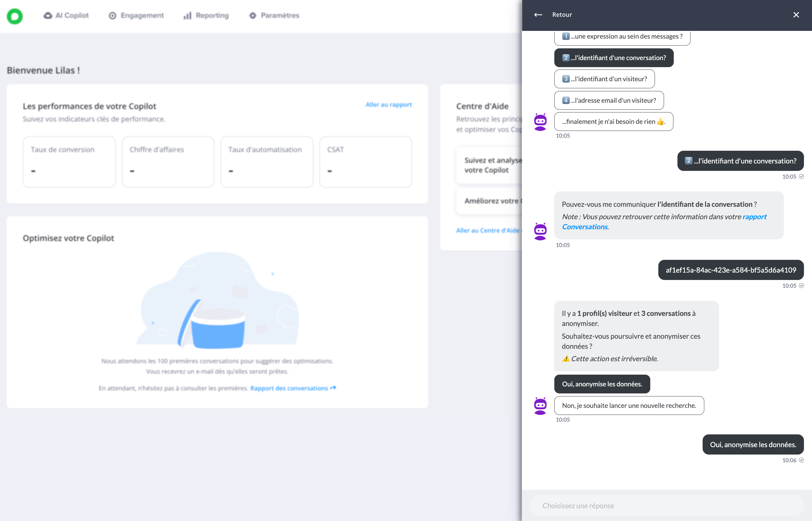
Task: Open Suivez et analysez votre Copilot card
Action: [x=489, y=165]
